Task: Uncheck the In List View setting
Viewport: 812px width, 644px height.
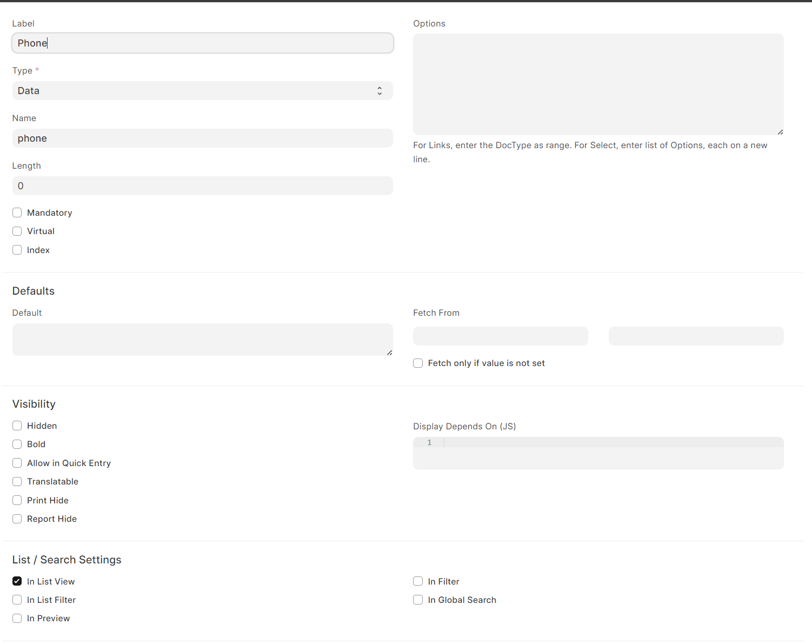Action: tap(17, 581)
